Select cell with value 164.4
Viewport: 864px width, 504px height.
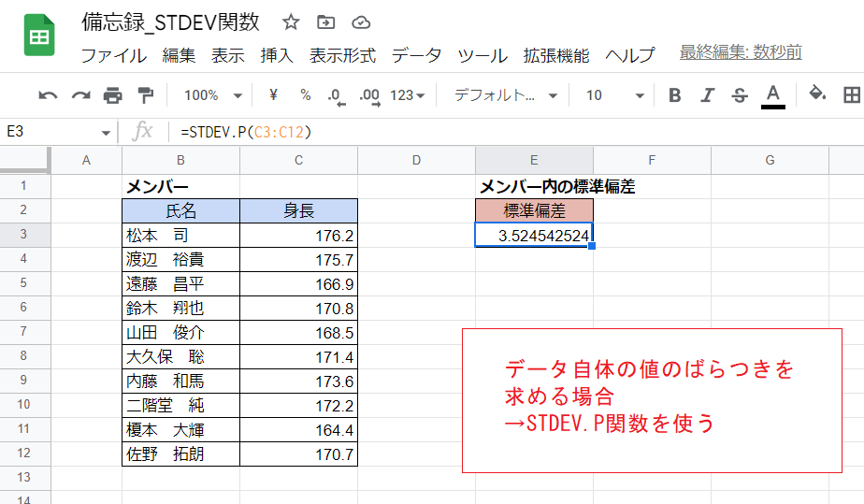click(298, 429)
